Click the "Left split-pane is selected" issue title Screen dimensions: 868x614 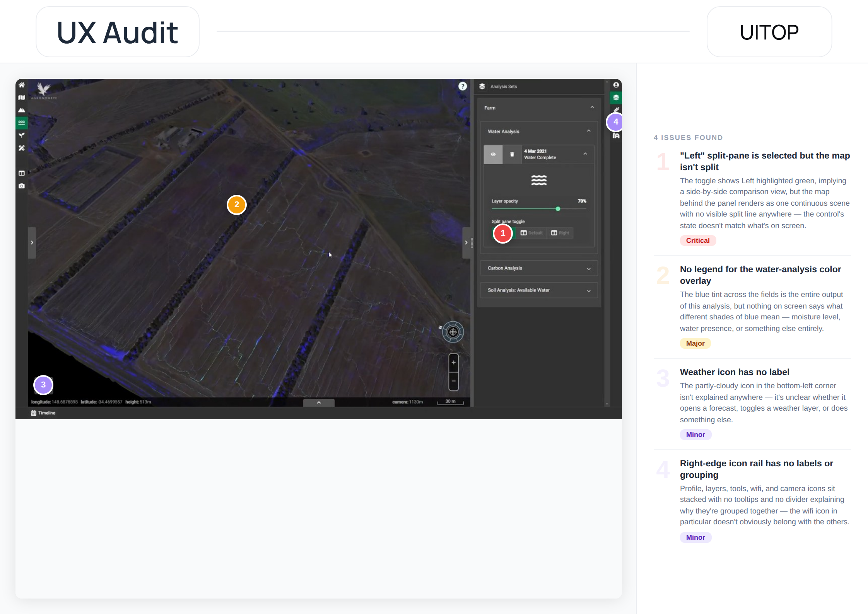click(765, 161)
